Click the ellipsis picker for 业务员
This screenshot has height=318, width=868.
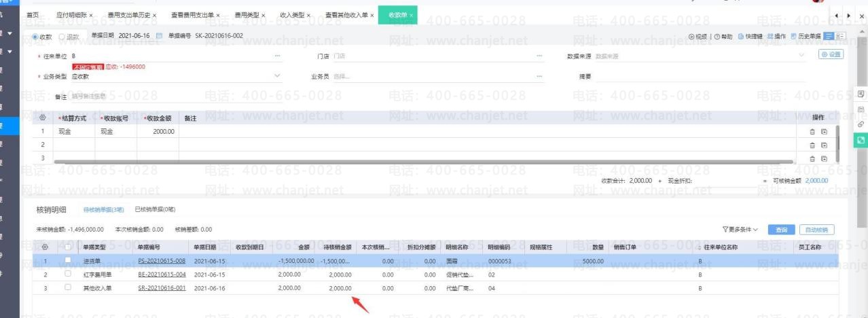coord(539,76)
